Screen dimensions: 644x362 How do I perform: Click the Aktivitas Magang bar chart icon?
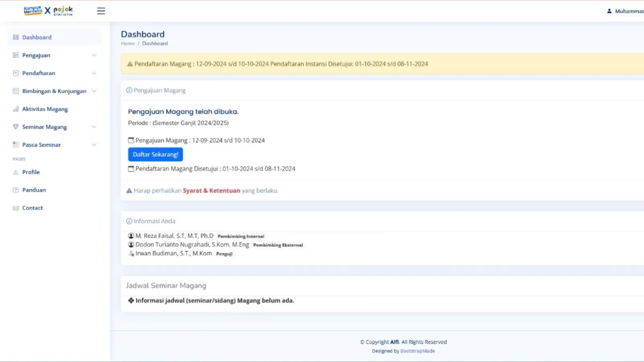click(x=16, y=109)
